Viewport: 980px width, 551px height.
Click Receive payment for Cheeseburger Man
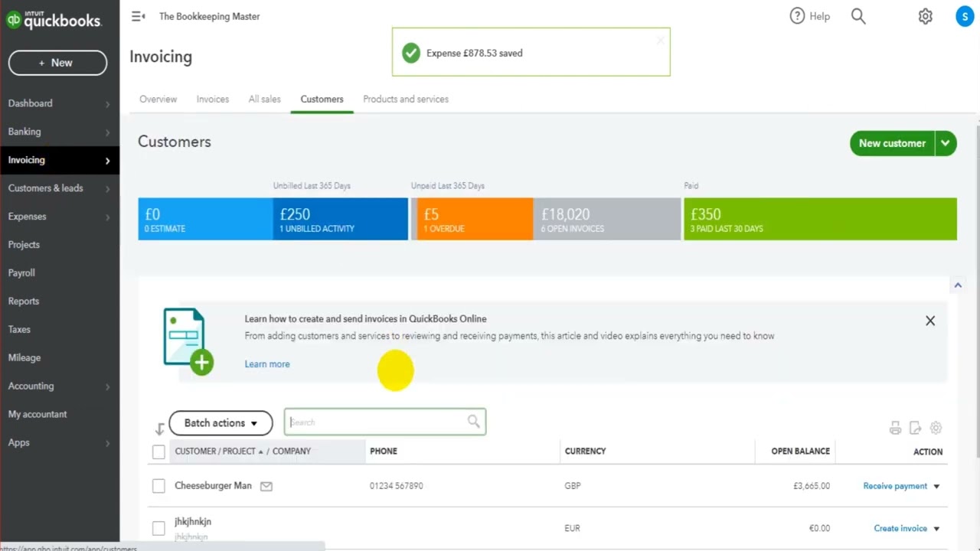click(895, 486)
